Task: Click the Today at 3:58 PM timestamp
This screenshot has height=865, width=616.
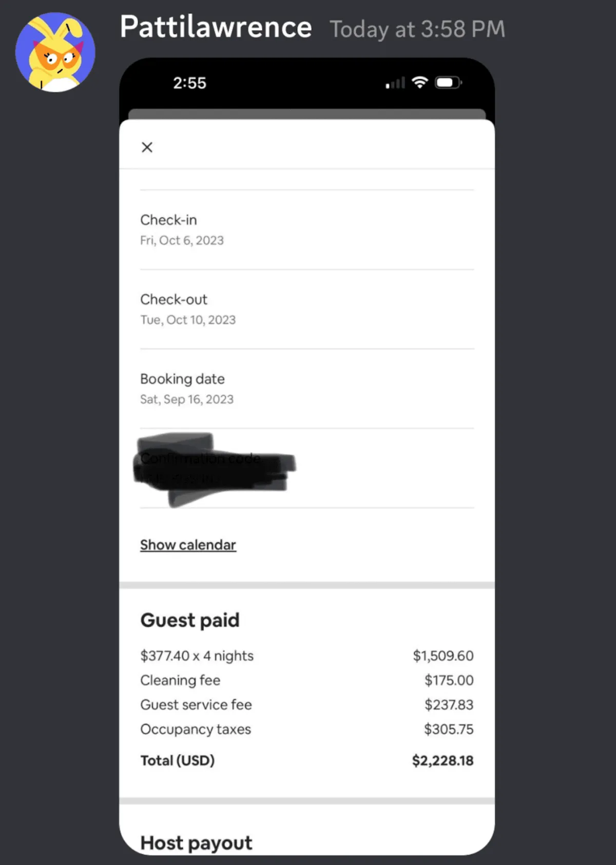Action: 417,29
